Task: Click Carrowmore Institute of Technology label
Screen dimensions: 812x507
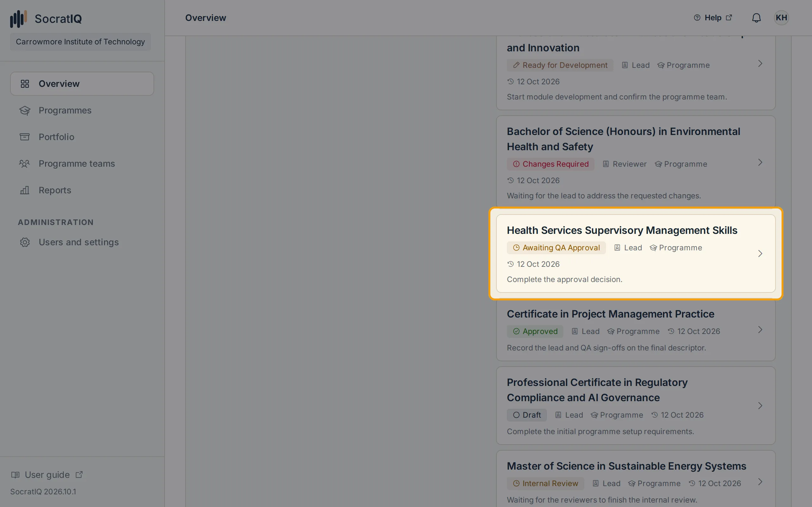Action: point(80,42)
